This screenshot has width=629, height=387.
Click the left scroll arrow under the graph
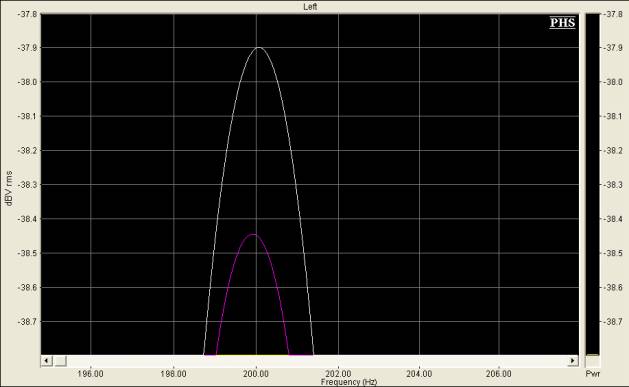click(47, 361)
